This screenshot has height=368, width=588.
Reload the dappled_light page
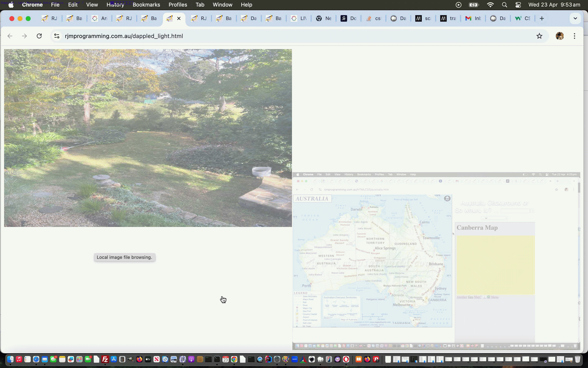(x=39, y=36)
